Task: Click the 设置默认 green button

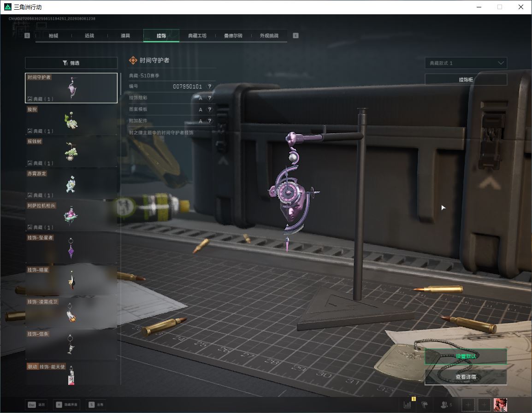Action: pyautogui.click(x=466, y=356)
